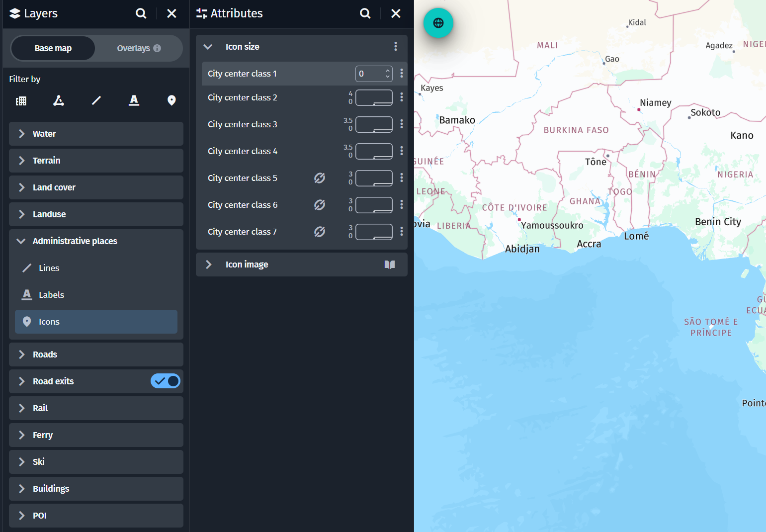
Task: Click the search icon in Layers panel
Action: click(141, 13)
